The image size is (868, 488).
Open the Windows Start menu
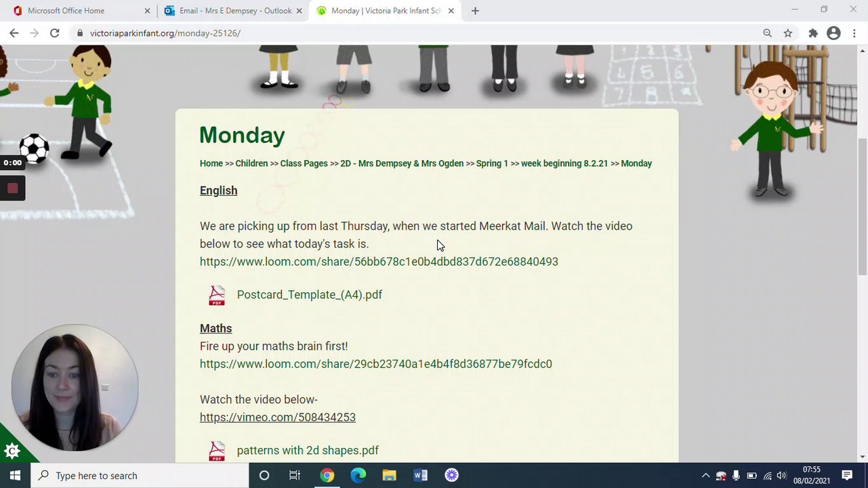click(15, 476)
